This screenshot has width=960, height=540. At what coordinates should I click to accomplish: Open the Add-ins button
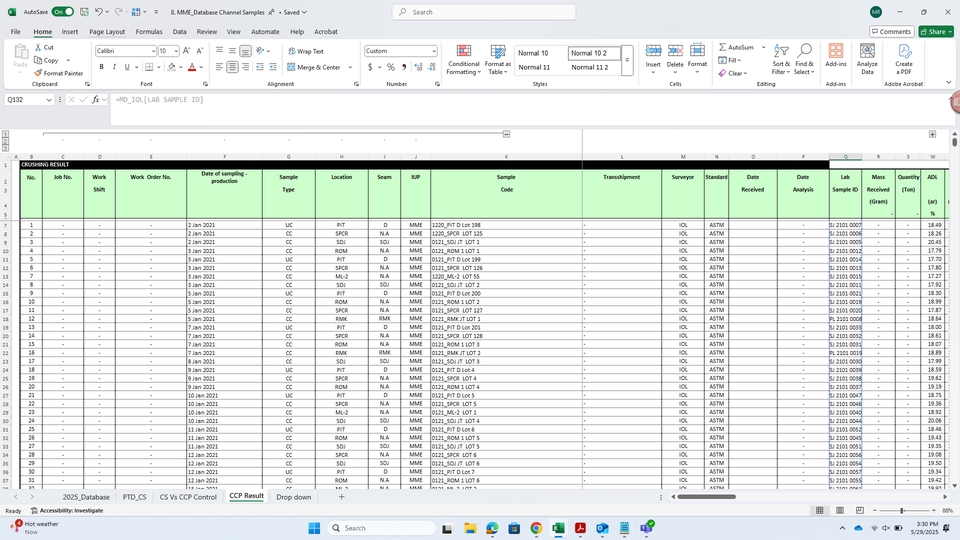836,55
